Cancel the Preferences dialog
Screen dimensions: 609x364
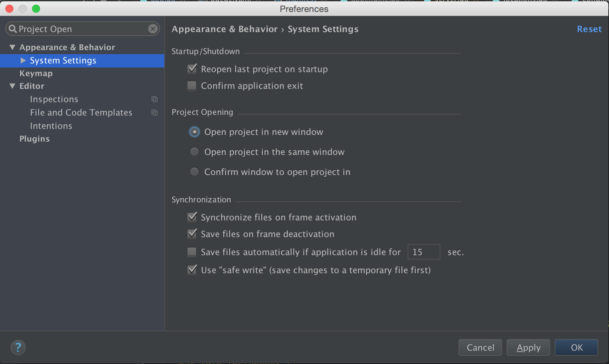480,348
